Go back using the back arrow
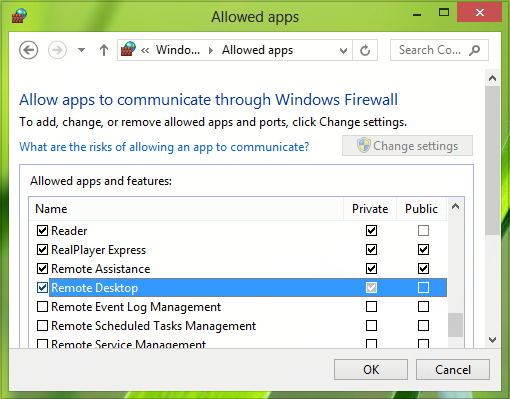 click(x=28, y=50)
